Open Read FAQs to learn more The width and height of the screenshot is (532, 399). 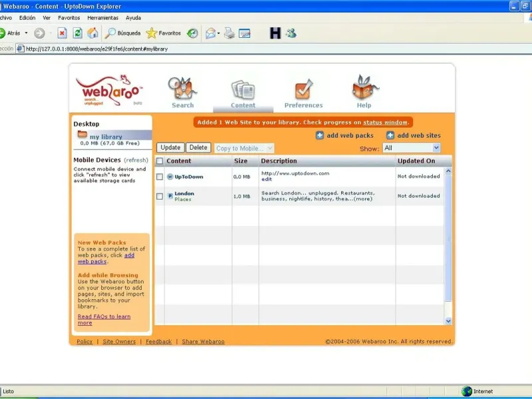[104, 320]
